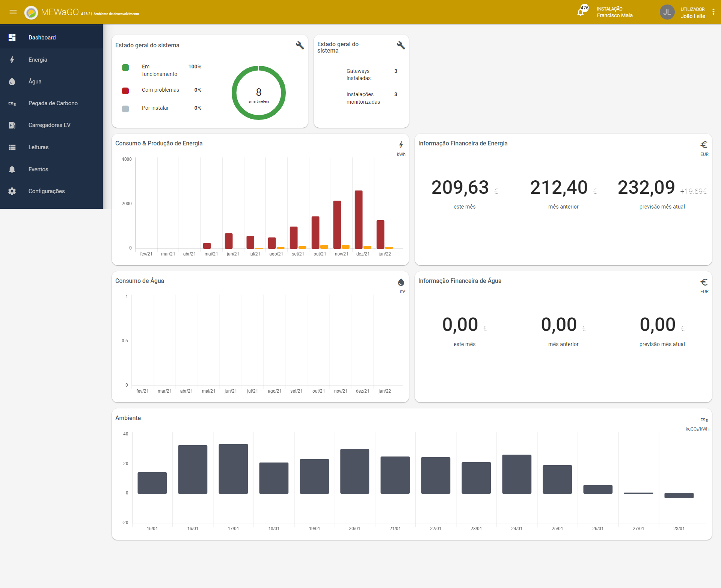Click the 24/01 bar in Ambiente chart

click(517, 474)
